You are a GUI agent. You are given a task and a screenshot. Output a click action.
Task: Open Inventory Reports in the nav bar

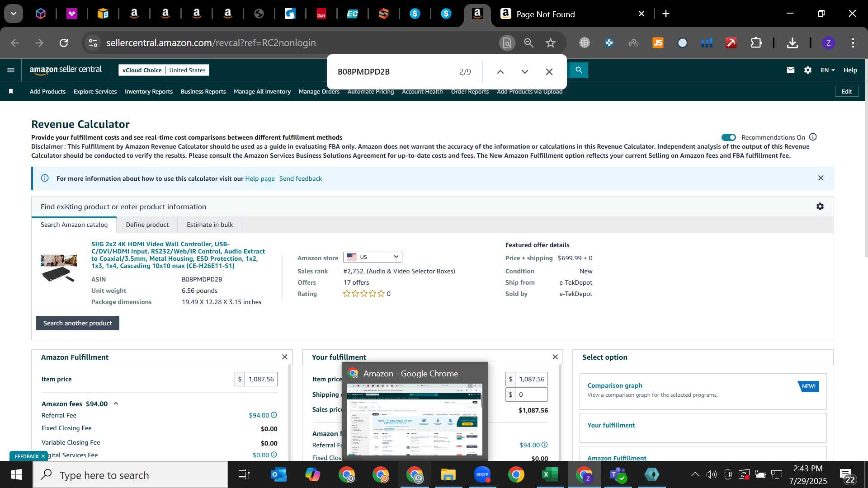149,91
